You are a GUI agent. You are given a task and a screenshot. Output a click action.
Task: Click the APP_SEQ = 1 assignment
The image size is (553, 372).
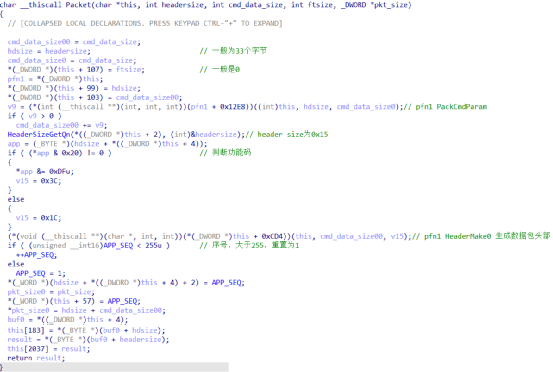pyautogui.click(x=41, y=273)
